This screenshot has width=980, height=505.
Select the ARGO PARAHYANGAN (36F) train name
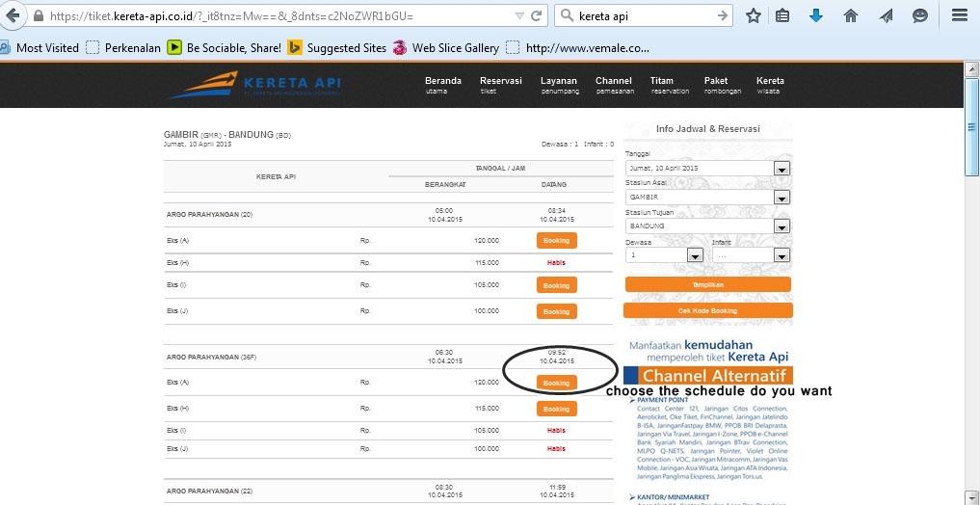(212, 358)
